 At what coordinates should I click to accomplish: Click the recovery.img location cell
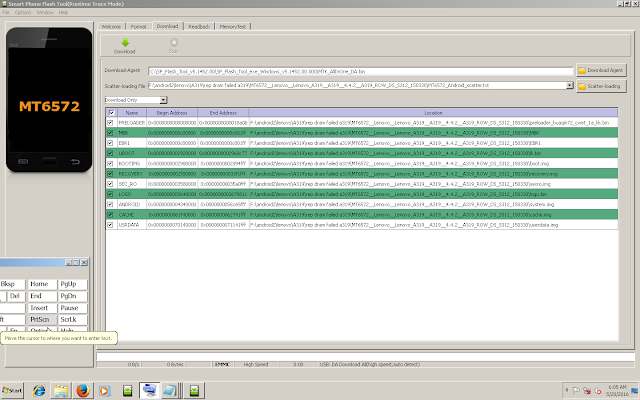coord(433,173)
